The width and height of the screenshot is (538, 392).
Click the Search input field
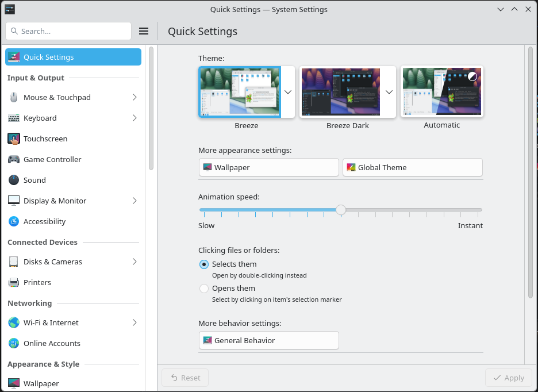tap(68, 31)
